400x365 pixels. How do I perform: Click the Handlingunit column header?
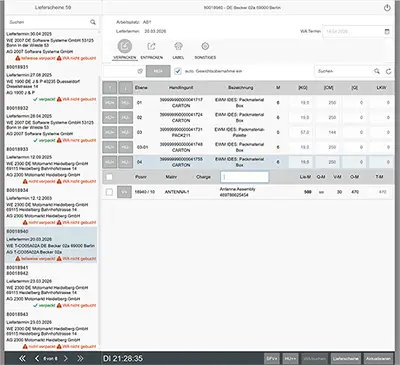(x=181, y=88)
